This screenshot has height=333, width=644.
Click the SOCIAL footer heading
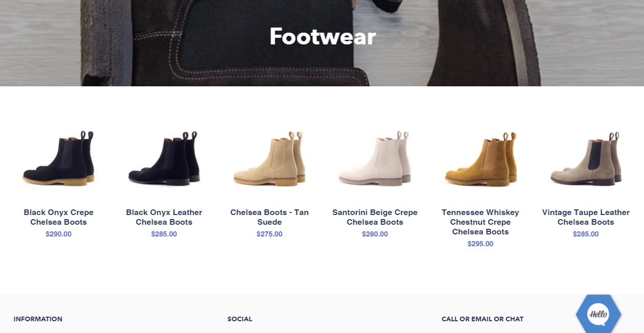240,319
